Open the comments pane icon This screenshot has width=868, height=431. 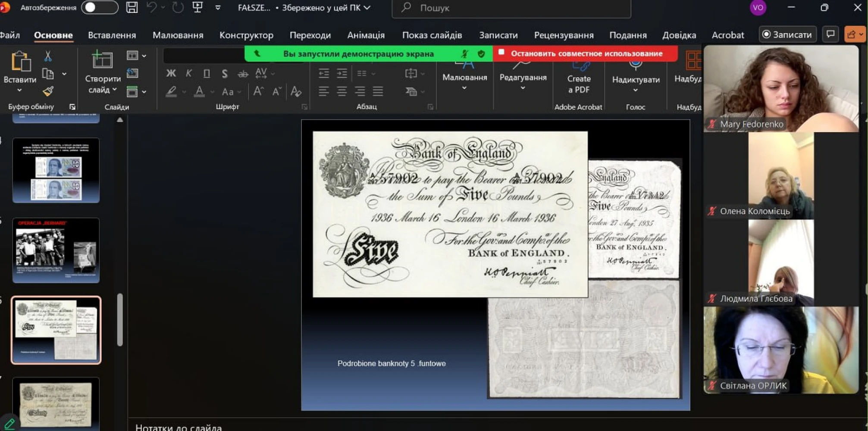pyautogui.click(x=830, y=34)
